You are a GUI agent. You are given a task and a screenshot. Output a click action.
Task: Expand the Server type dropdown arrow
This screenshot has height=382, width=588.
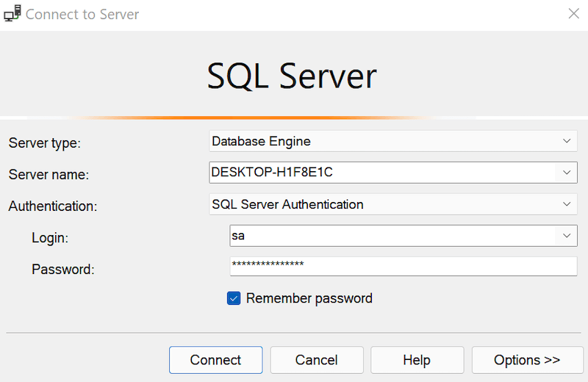point(567,141)
